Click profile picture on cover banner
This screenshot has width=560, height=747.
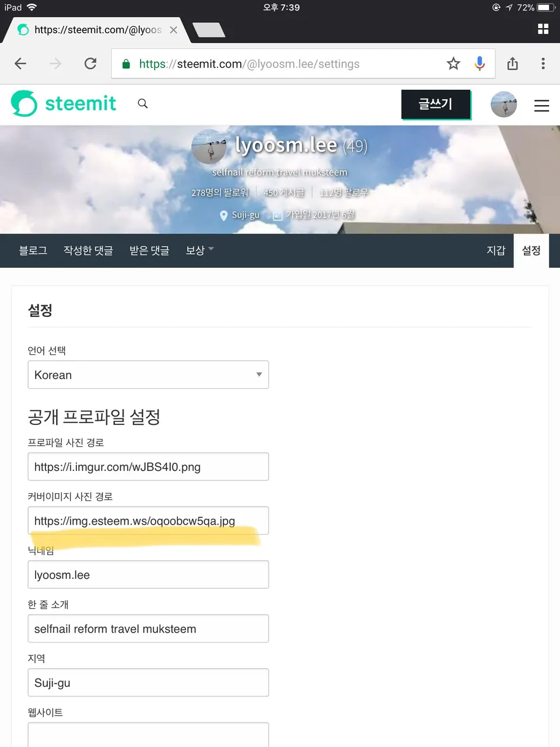pyautogui.click(x=208, y=146)
